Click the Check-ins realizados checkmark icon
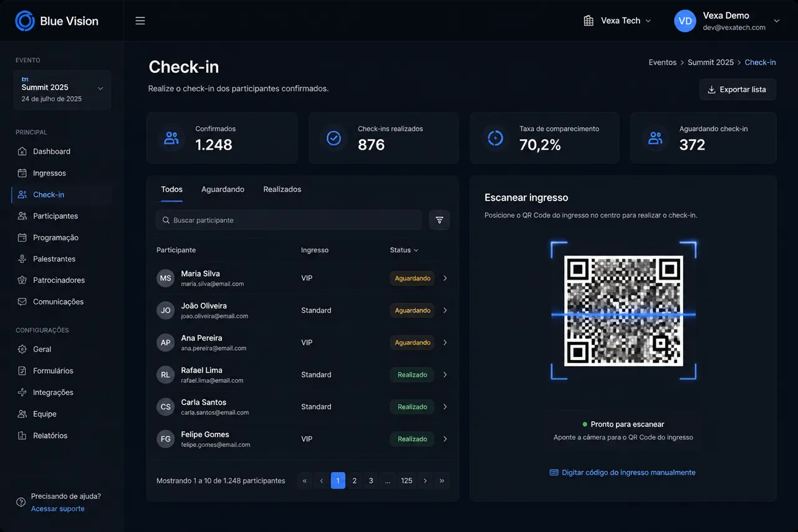798x532 pixels. click(334, 138)
